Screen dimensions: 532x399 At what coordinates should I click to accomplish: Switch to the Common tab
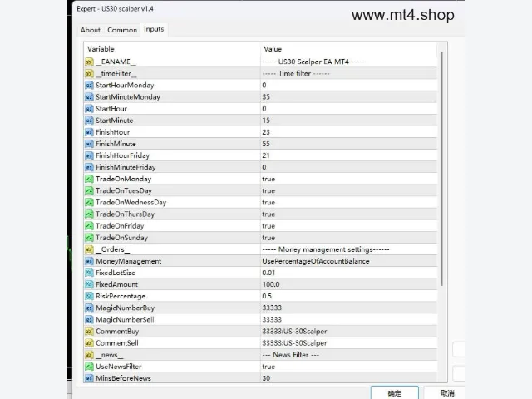pos(122,30)
